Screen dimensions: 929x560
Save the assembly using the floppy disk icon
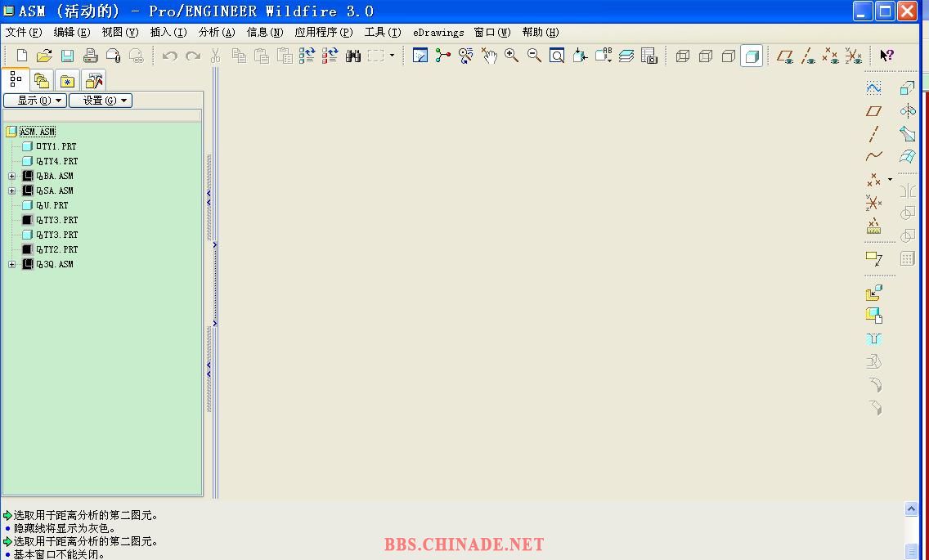click(x=68, y=56)
